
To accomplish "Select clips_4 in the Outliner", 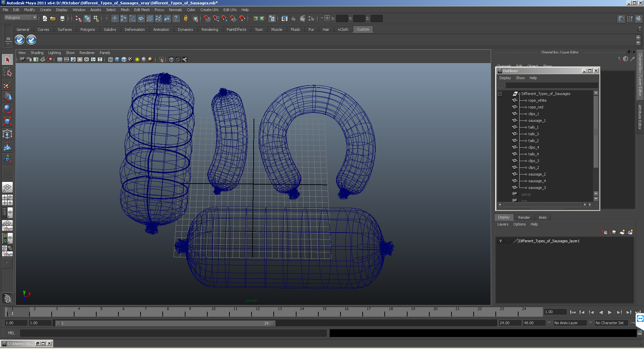I will coord(534,147).
